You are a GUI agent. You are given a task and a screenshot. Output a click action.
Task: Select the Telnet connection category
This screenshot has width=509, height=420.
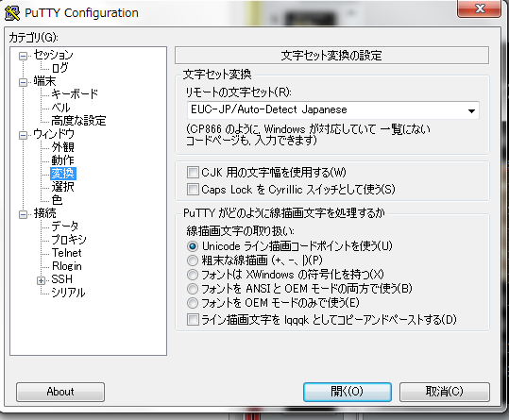tap(66, 253)
